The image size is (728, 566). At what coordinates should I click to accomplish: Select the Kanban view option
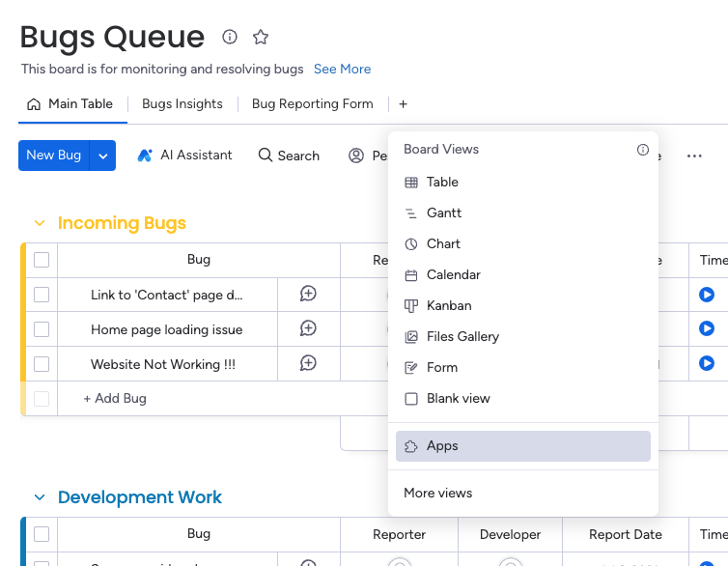pos(522,305)
